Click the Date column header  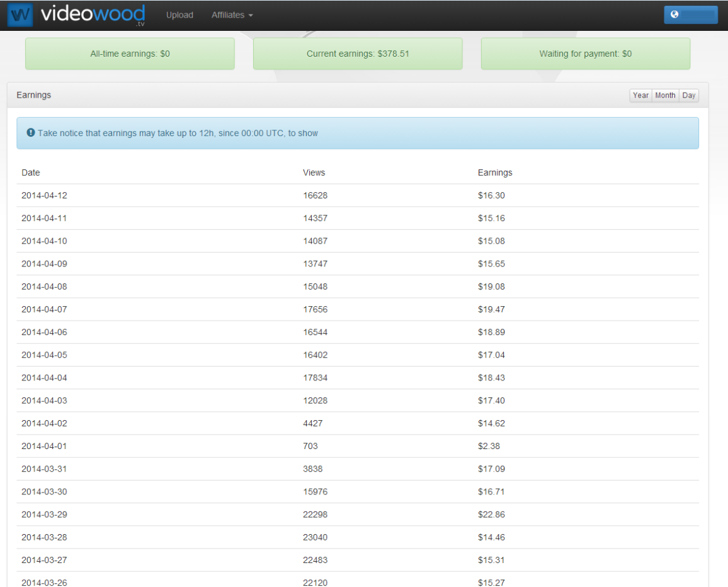point(31,173)
